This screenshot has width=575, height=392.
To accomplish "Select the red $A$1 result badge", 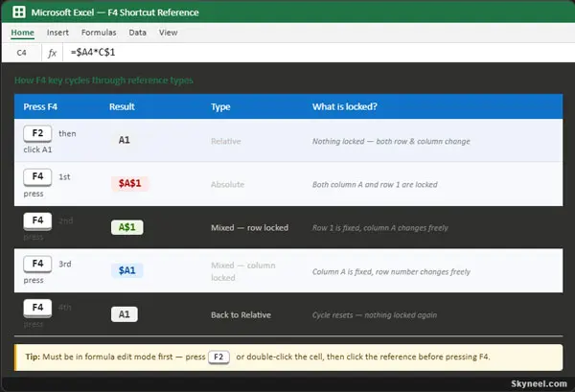I will (129, 183).
